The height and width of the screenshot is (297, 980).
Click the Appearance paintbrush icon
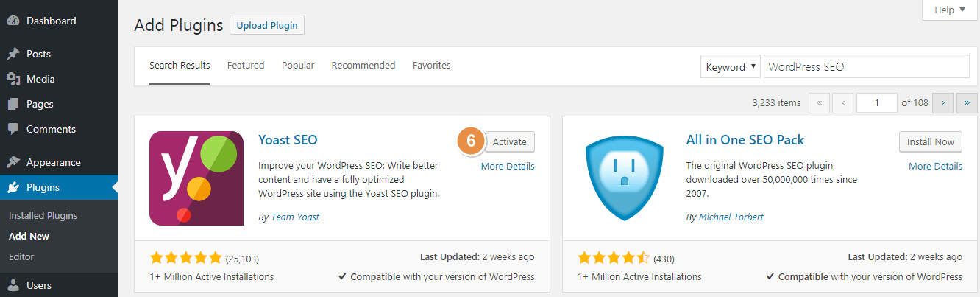click(x=13, y=162)
